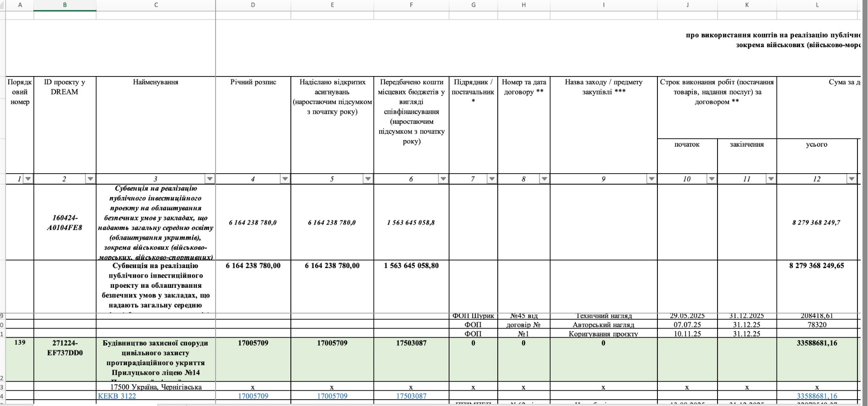Open filter arrow for column 12 усього
This screenshot has height=406, width=868.
coord(851,179)
